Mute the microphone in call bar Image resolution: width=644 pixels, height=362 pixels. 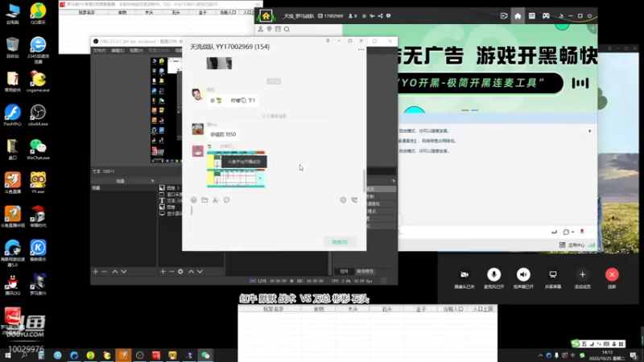click(493, 274)
